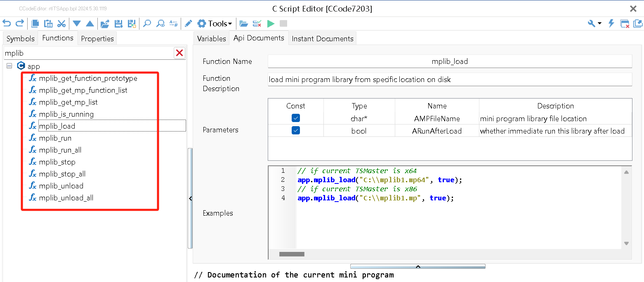The image size is (644, 282).
Task: Select mplib_stop_all function
Action: tap(62, 174)
